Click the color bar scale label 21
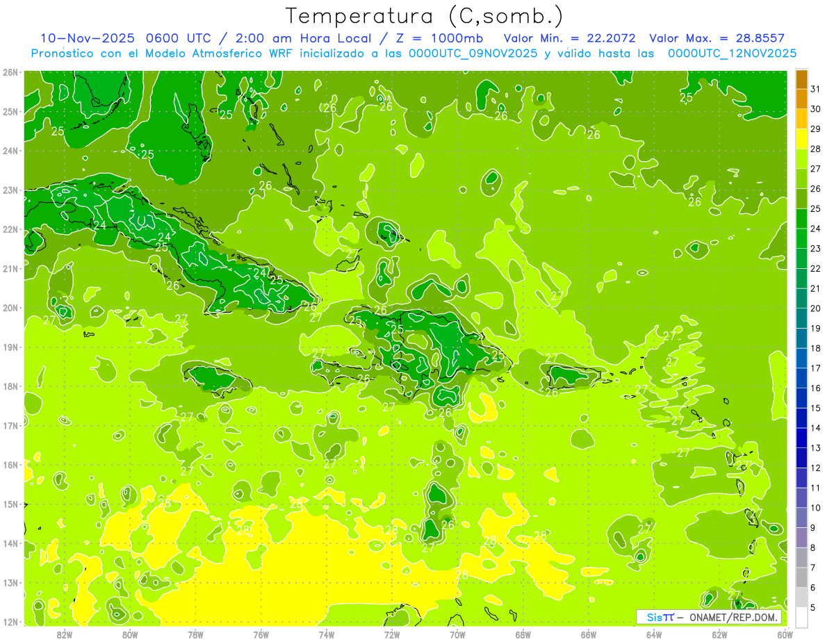 tap(816, 288)
